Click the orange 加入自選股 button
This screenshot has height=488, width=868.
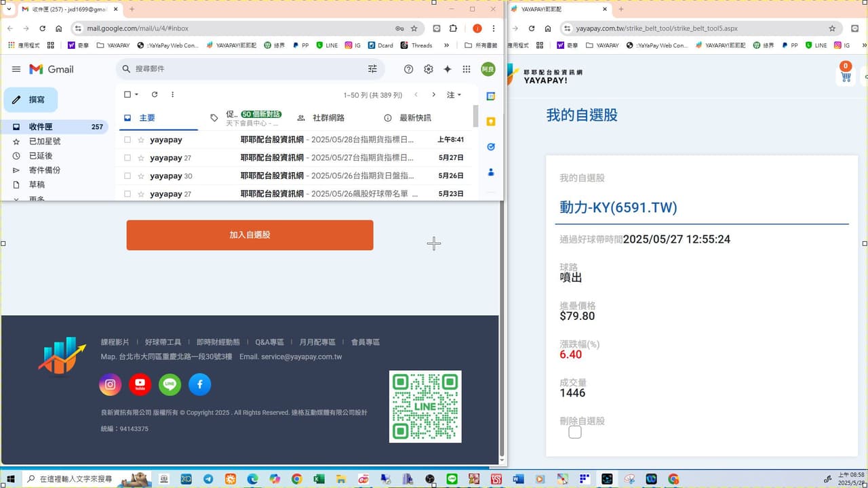(x=250, y=235)
